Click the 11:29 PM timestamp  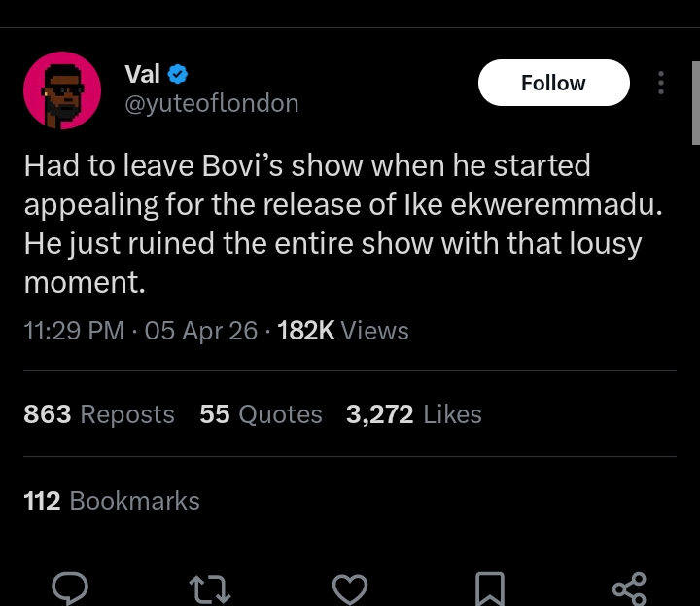point(74,331)
